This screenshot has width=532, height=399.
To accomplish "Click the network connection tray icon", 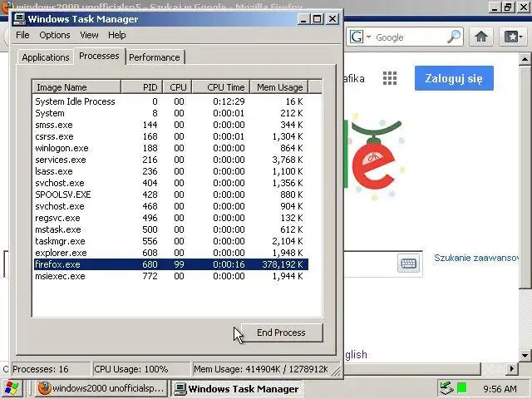I will tap(446, 388).
